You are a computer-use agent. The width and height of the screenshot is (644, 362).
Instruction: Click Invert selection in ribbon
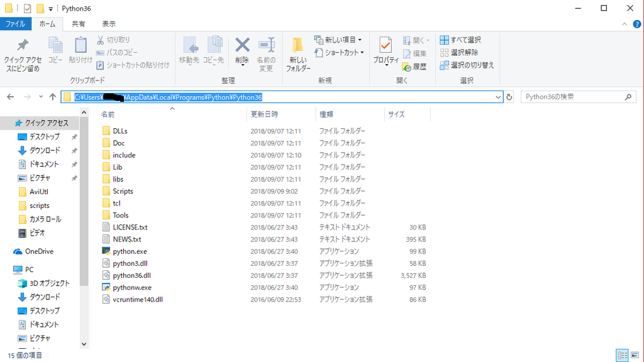click(x=467, y=65)
